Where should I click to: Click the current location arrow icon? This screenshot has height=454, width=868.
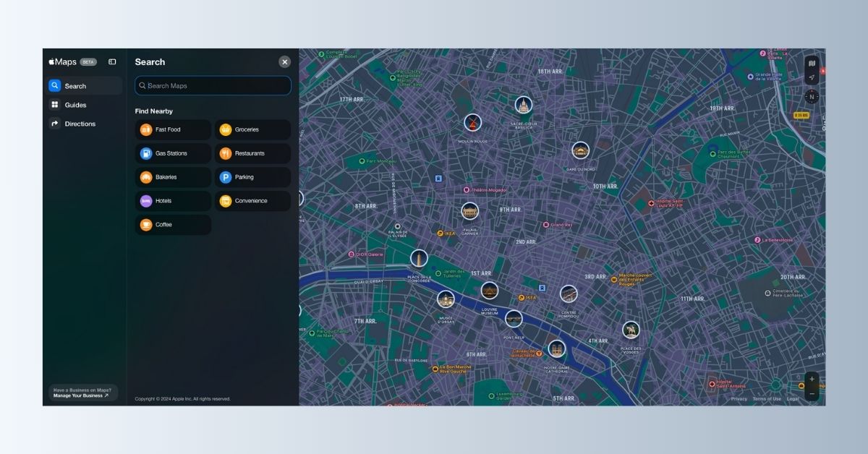pyautogui.click(x=812, y=77)
